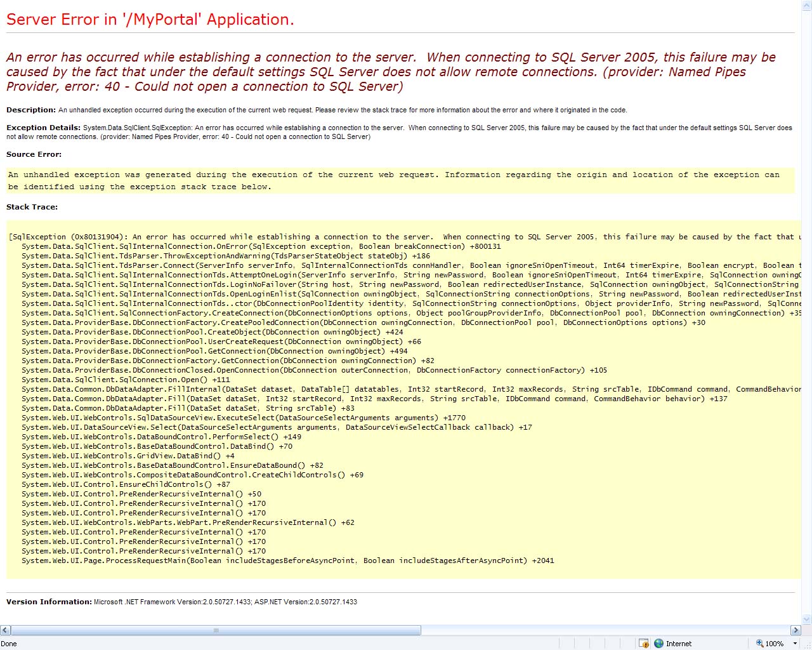Click the Source Error label
812x650 pixels.
34,154
